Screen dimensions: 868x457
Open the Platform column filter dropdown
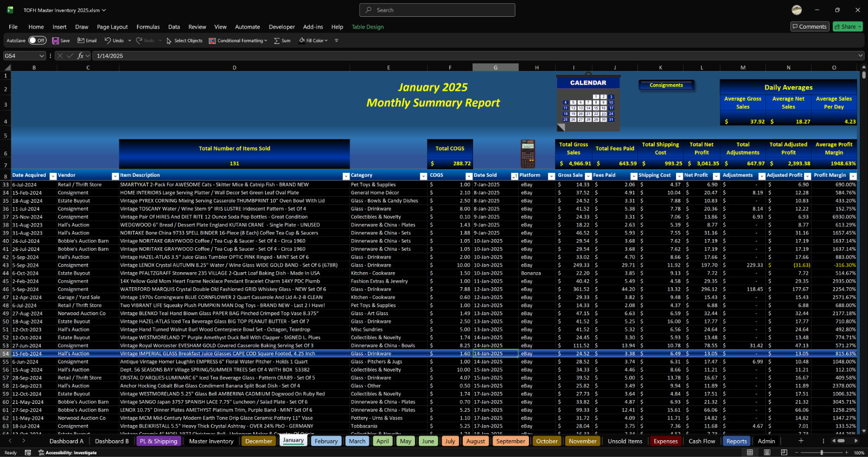click(x=551, y=176)
